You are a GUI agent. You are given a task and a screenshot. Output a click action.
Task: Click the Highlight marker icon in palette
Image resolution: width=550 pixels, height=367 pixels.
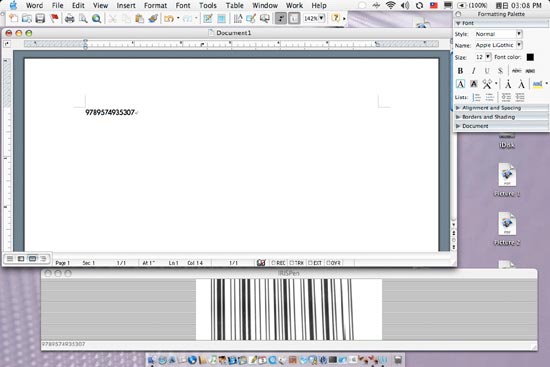[538, 84]
